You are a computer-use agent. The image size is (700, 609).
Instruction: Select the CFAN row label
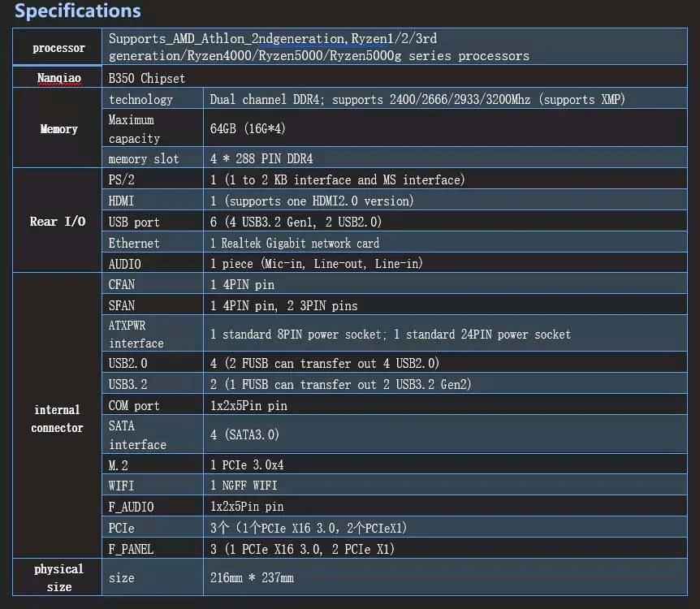pos(121,284)
